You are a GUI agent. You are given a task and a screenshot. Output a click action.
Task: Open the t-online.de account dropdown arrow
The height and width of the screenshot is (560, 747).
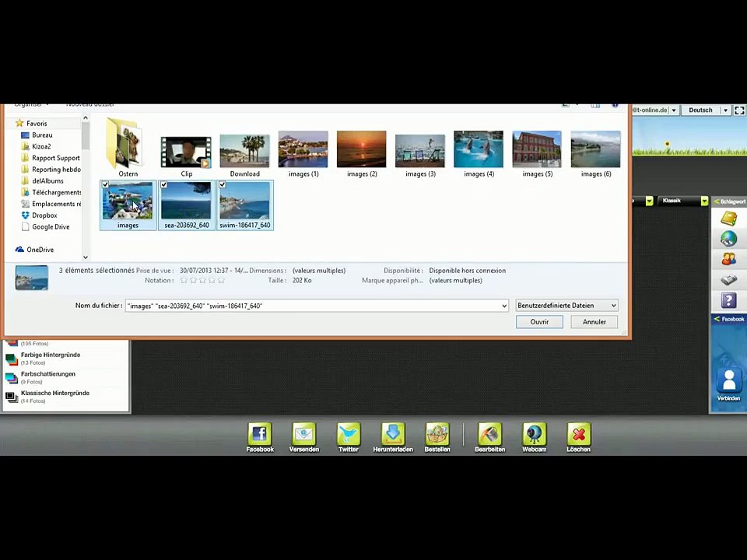(x=674, y=110)
